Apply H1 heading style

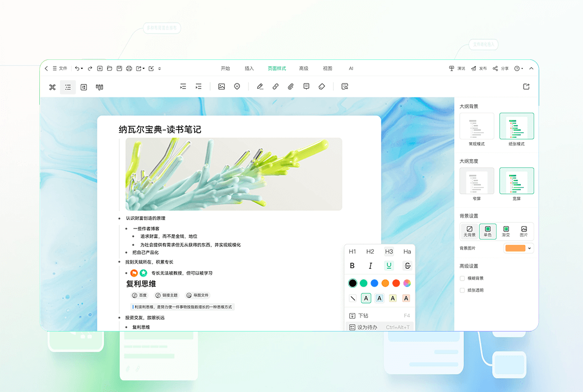(352, 251)
